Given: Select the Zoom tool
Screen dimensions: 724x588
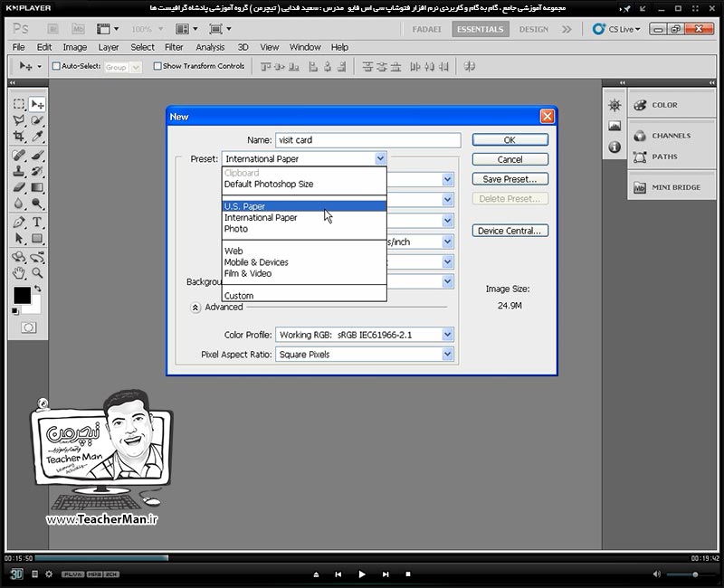Looking at the screenshot, I should click(37, 273).
